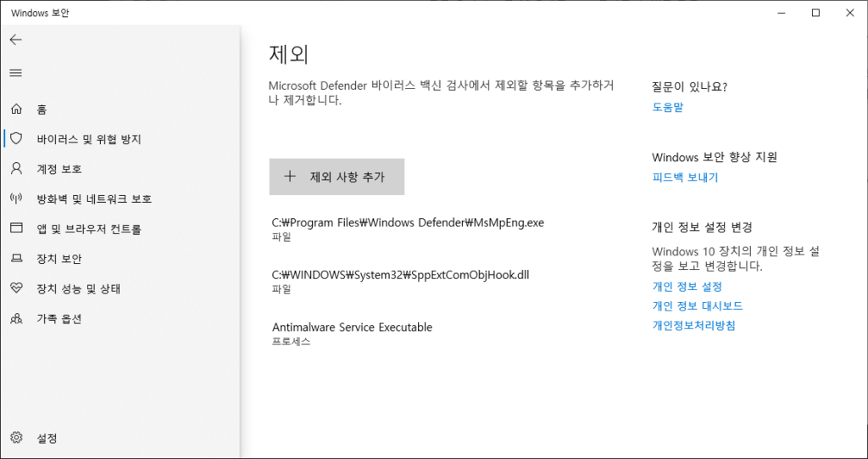This screenshot has width=868, height=459.
Task: Open 계정 보호 section
Action: click(59, 169)
